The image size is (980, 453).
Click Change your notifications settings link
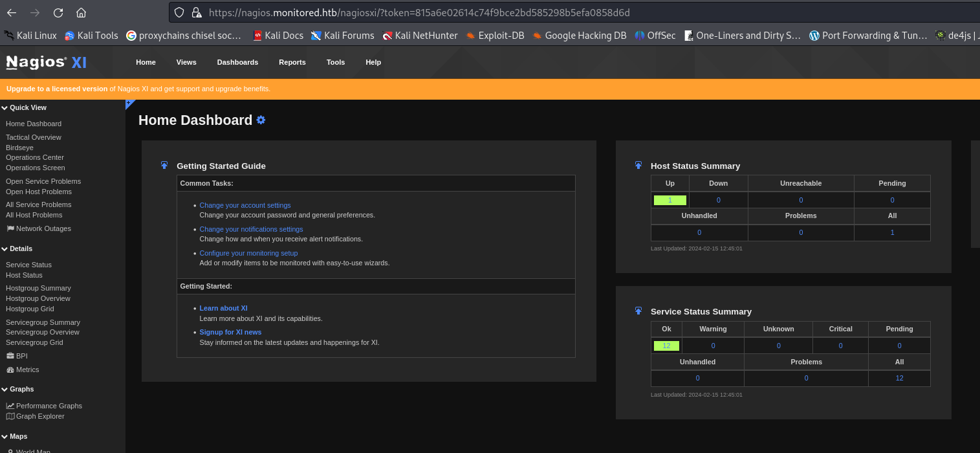pos(251,229)
